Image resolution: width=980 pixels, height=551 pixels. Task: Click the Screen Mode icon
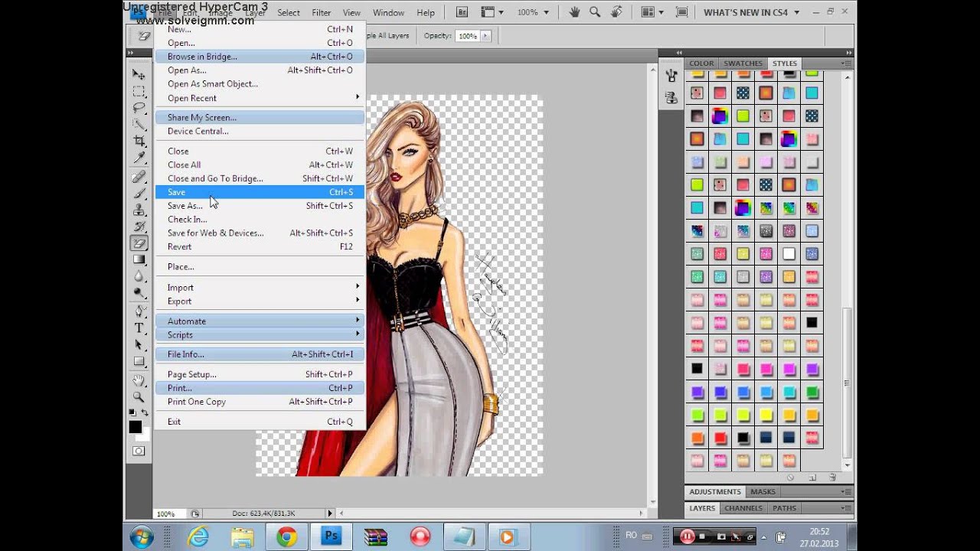pos(681,12)
